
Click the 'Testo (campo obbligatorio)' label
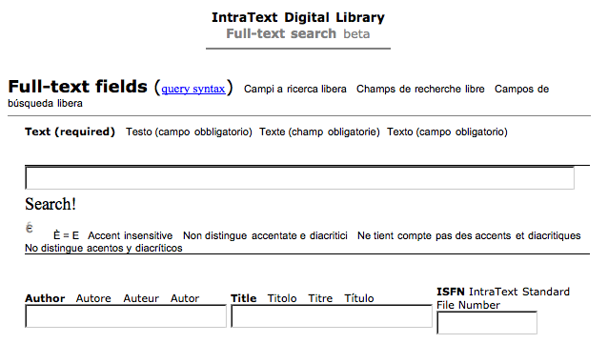point(189,131)
